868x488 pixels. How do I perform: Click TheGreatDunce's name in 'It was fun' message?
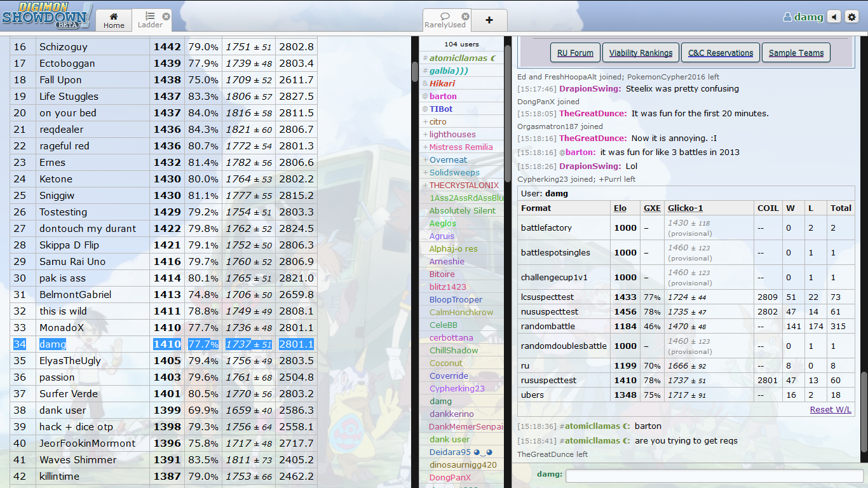pos(592,114)
